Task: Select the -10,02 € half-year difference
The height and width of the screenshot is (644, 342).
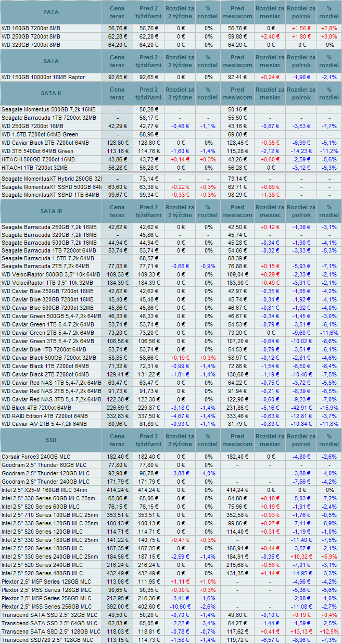Action: [x=301, y=340]
